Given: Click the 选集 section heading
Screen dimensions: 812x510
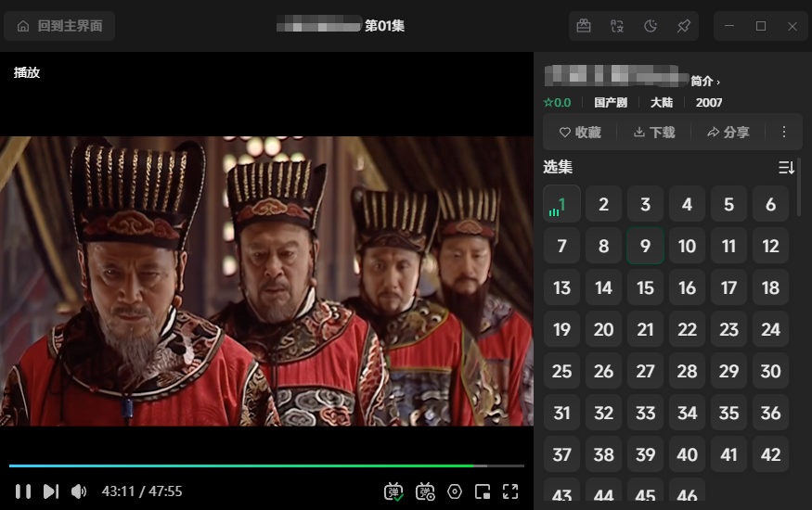Looking at the screenshot, I should [558, 167].
